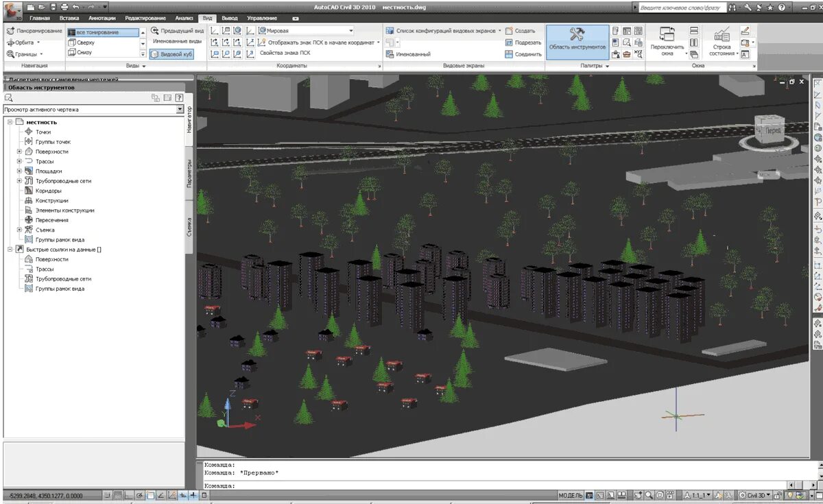Click the toolbox palette icon in Палитры group
Screen dimensions: 823x504
(627, 53)
